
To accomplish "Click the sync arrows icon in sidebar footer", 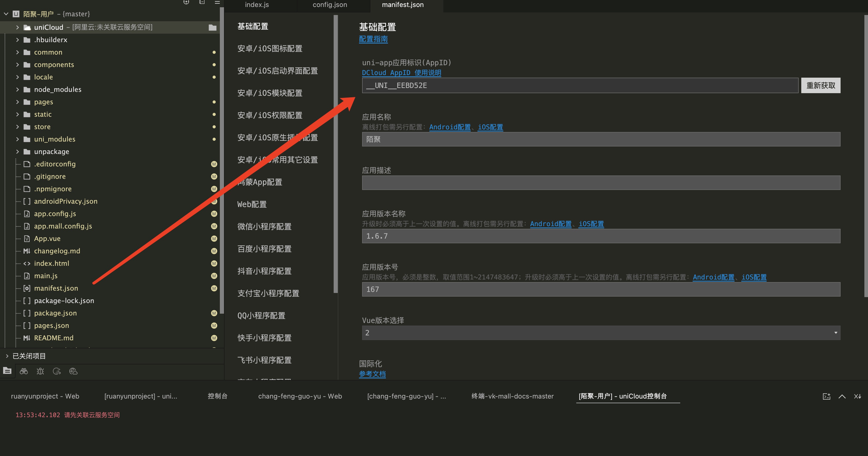I will 57,371.
